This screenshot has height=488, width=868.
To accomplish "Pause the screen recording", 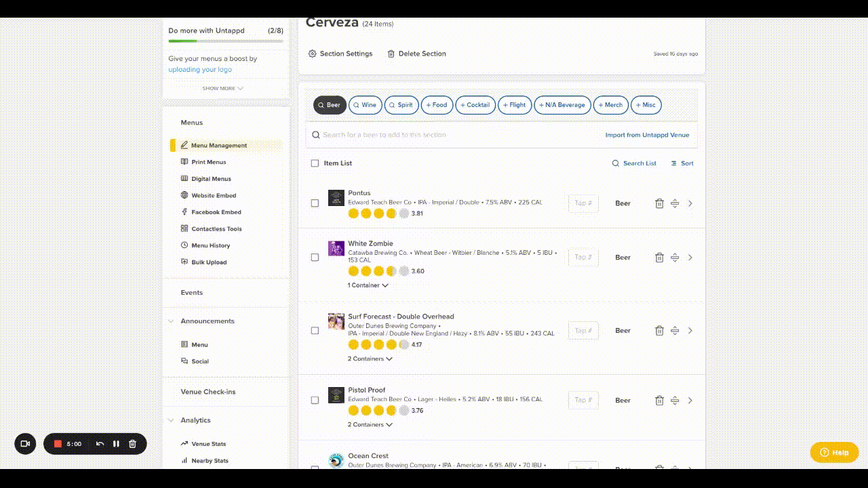I will tap(117, 444).
